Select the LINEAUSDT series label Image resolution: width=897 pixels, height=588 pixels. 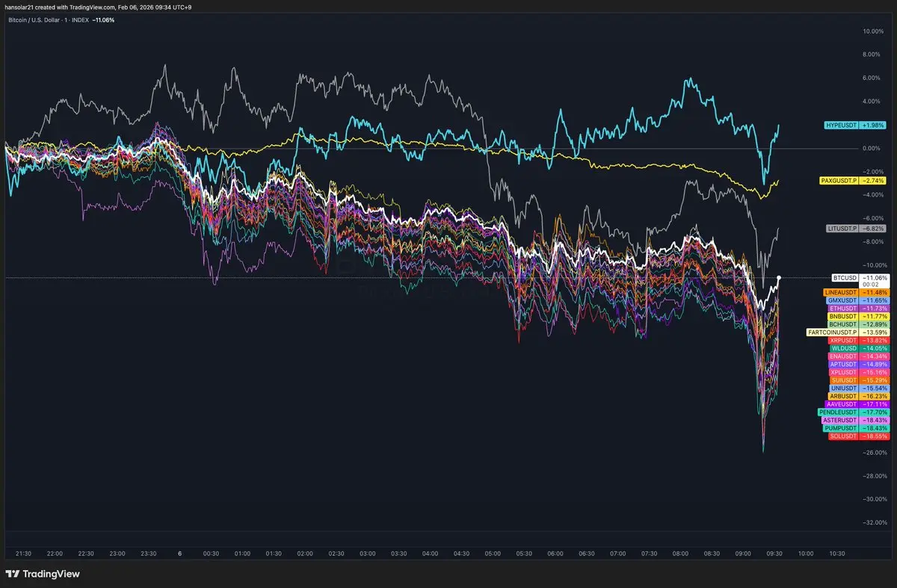[840, 292]
